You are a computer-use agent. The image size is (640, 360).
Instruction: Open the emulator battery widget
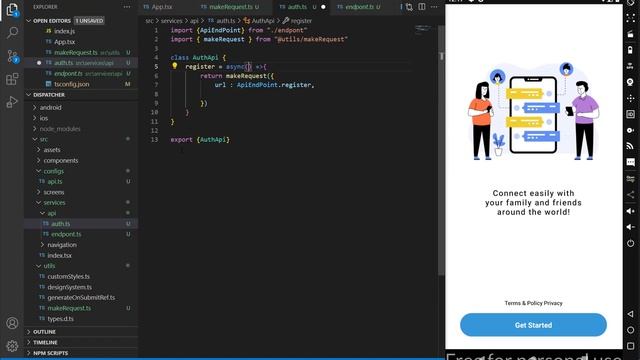pyautogui.click(x=631, y=50)
